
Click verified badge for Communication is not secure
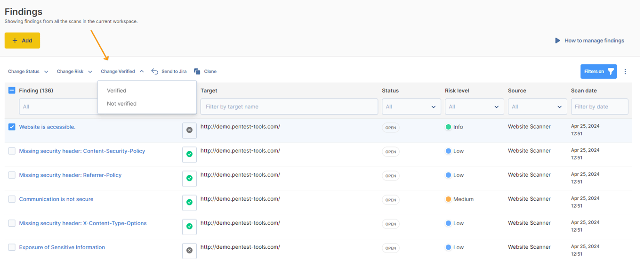tap(189, 202)
